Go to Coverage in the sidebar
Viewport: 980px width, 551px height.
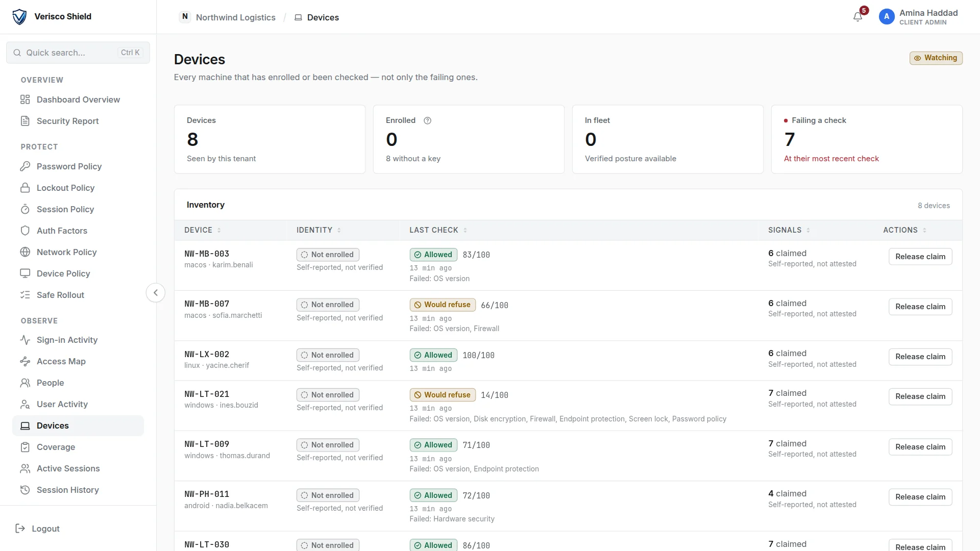(78, 447)
